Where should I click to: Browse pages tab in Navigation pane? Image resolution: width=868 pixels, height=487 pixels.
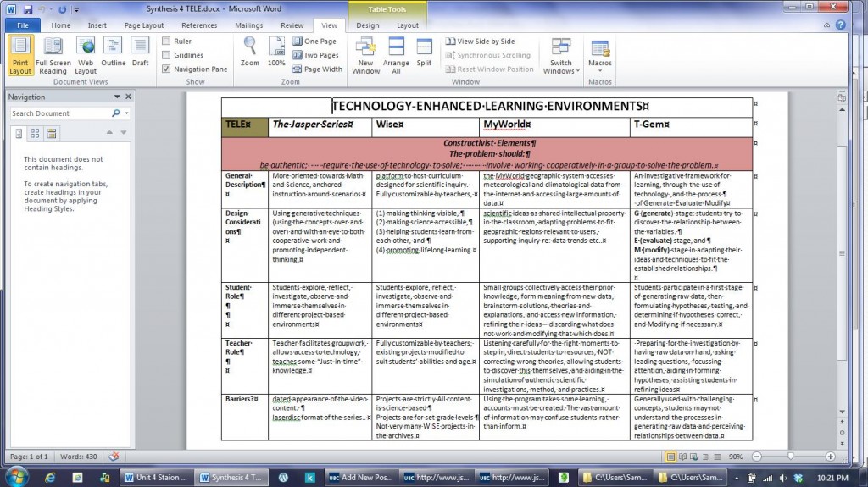[35, 133]
